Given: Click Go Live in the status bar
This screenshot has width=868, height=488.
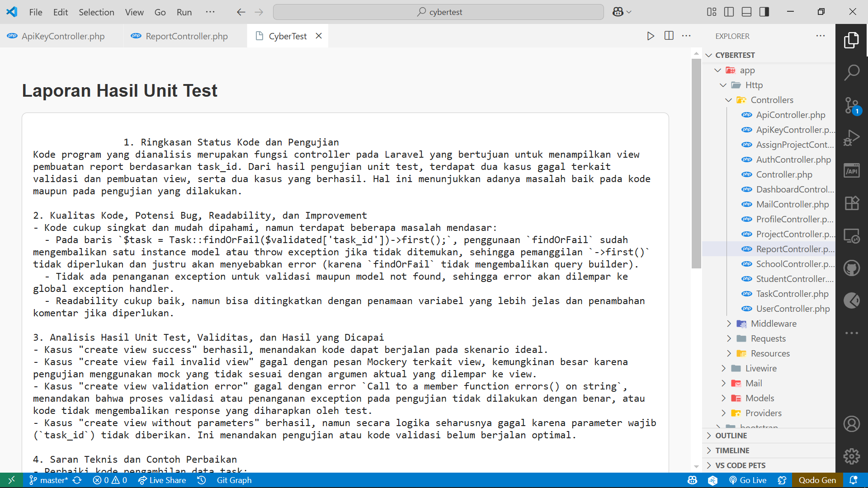Looking at the screenshot, I should pos(748,480).
